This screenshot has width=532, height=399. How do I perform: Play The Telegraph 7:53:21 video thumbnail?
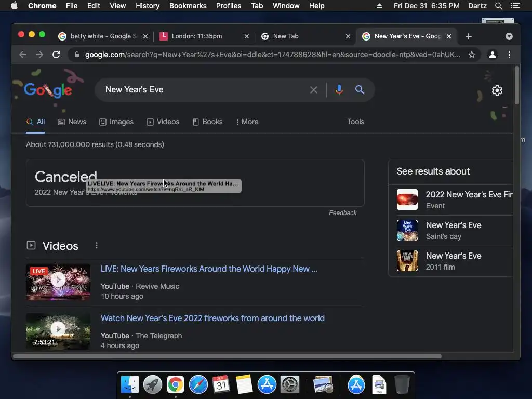tap(58, 331)
